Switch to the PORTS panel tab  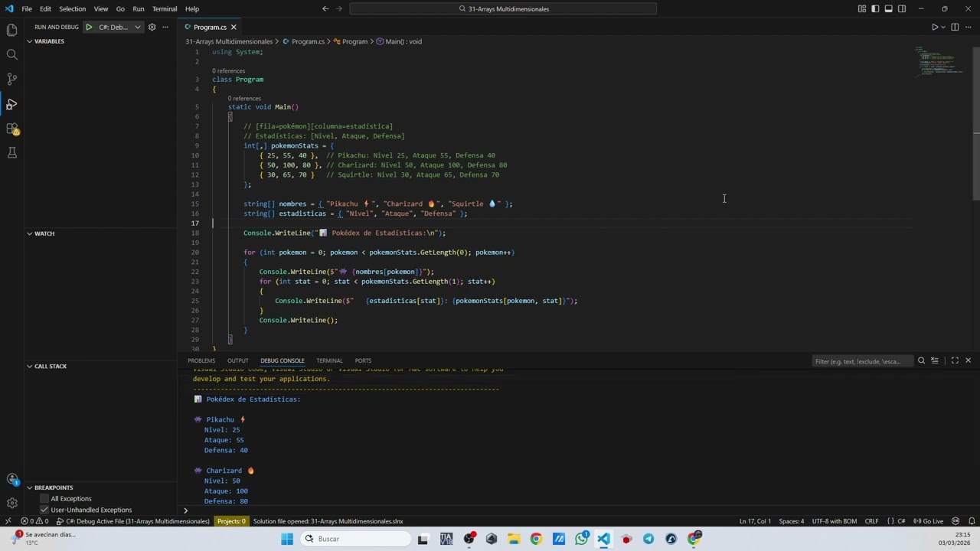pyautogui.click(x=363, y=360)
